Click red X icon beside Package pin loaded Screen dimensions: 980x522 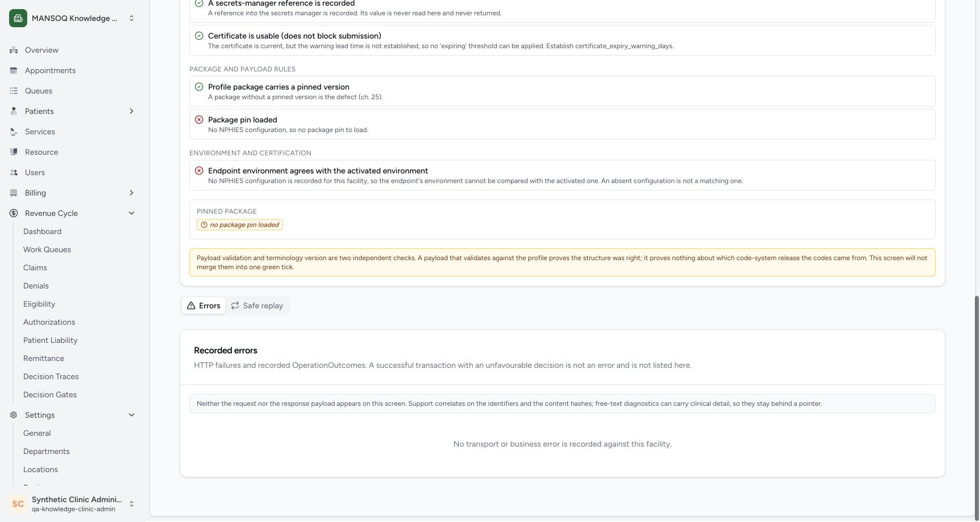point(199,120)
